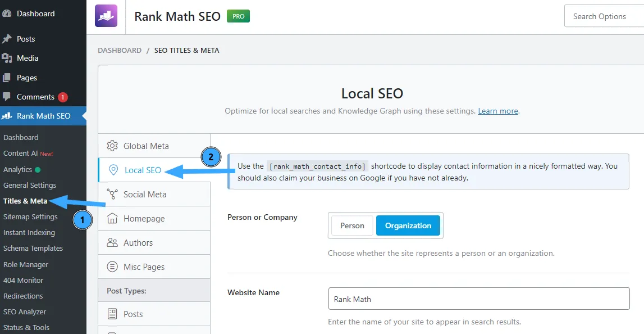The image size is (644, 334).
Task: Click the Person or Company label
Action: click(262, 217)
